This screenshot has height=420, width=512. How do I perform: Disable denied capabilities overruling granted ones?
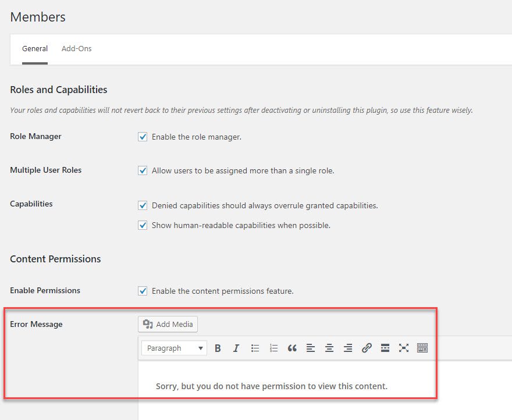[x=143, y=205]
